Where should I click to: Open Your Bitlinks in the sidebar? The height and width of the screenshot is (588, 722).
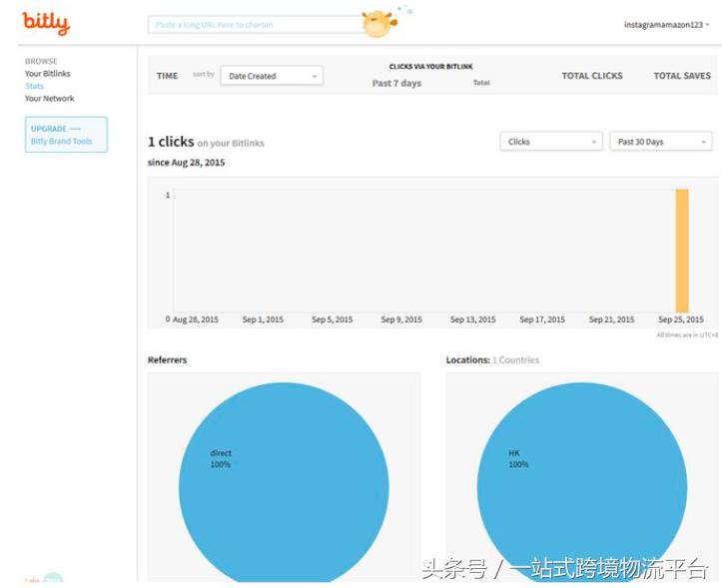coord(47,74)
